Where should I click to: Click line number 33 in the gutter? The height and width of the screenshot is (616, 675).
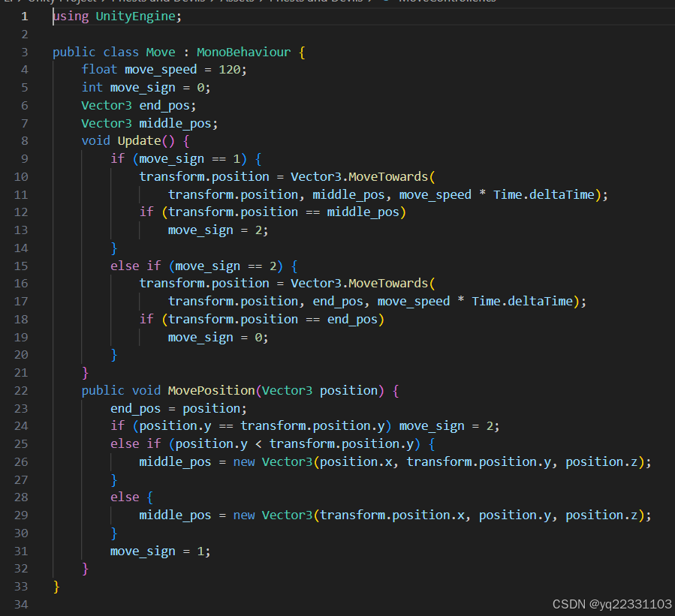click(x=21, y=586)
